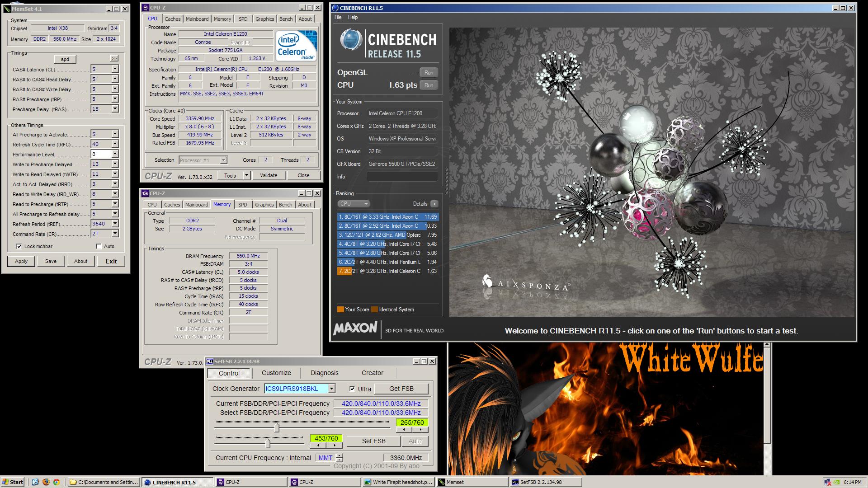Image resolution: width=868 pixels, height=488 pixels.
Task: Run the CPU benchmark in Cinebench
Action: coord(429,85)
